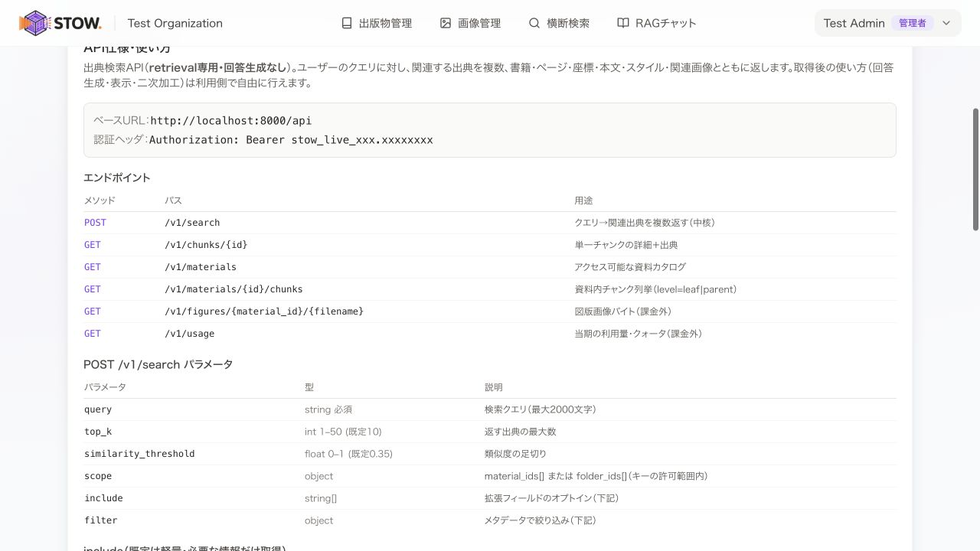
Task: Click the /v1/chunks/{id} endpoint path
Action: point(206,245)
